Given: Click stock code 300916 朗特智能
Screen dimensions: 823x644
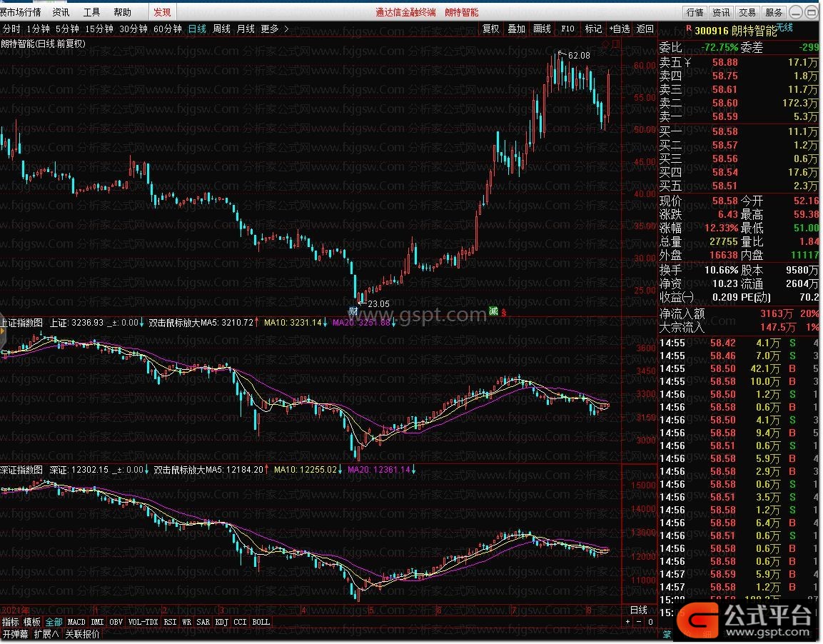Looking at the screenshot, I should [735, 31].
